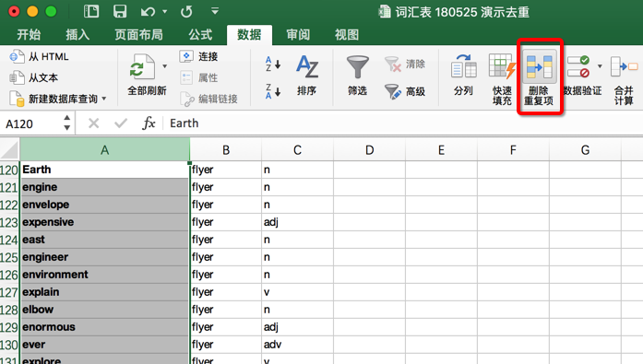Screen dimensions: 643x364
Task: Click the sidebar layout icon in title bar
Action: pyautogui.click(x=91, y=11)
